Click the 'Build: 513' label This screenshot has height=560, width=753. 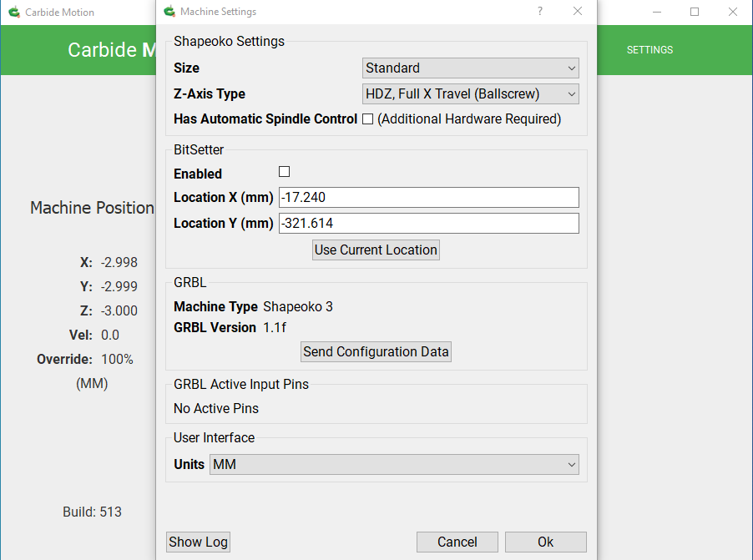click(92, 512)
